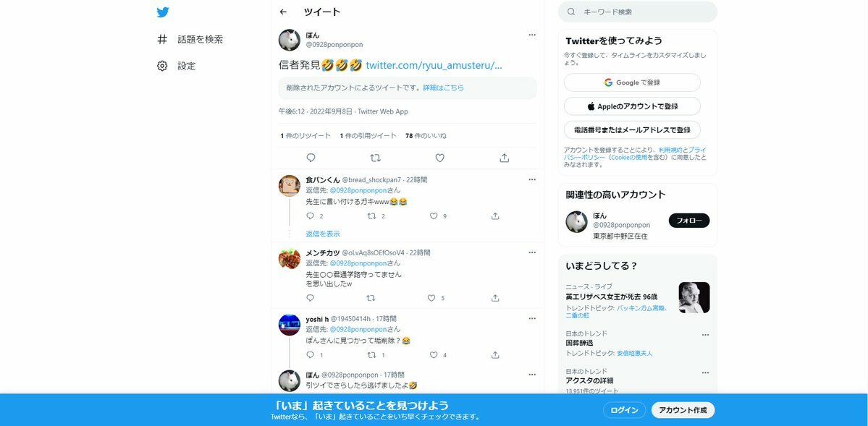
Task: Open options for 国葬辞退 trend
Action: coord(705,335)
